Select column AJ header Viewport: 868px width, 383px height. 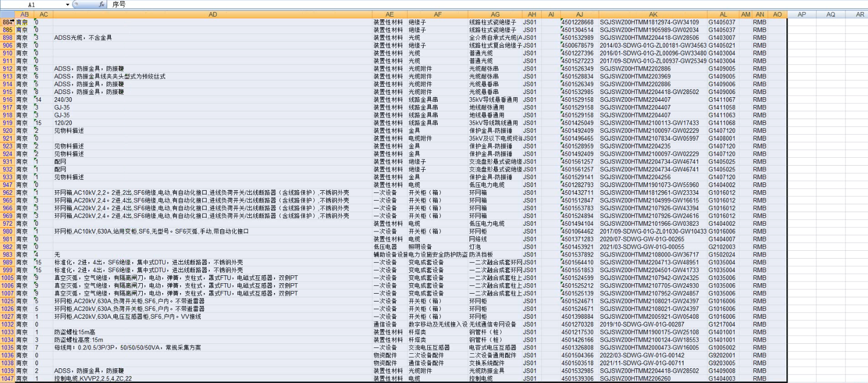[579, 15]
